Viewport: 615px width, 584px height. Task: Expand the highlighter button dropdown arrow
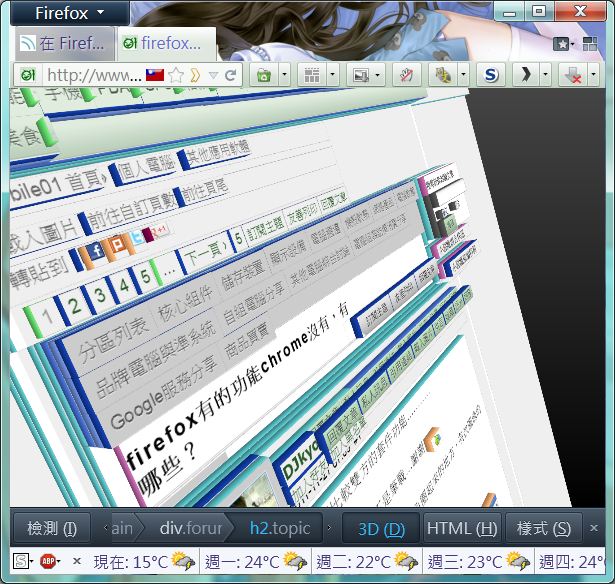coord(464,75)
